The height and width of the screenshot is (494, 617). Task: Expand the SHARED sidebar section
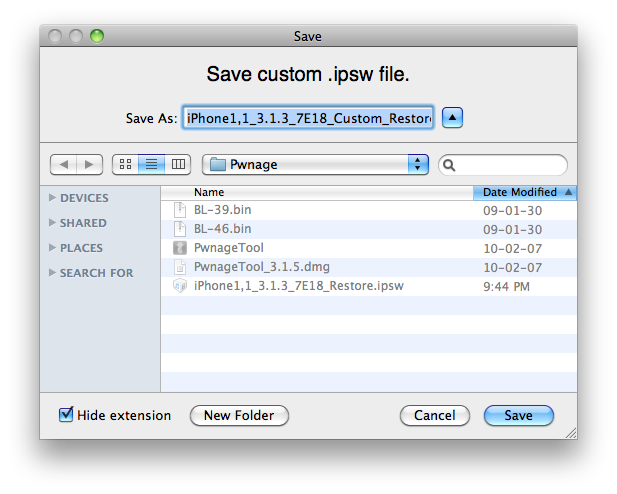coord(52,223)
